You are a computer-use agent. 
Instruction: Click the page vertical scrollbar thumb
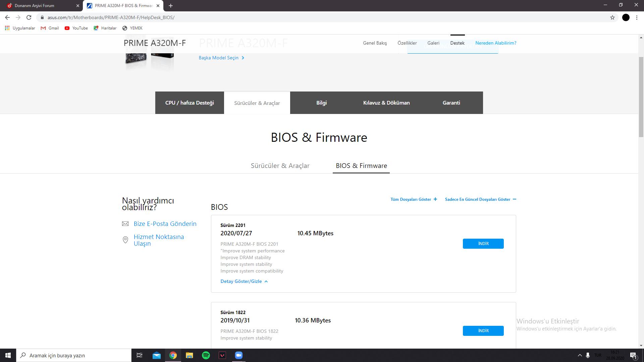tap(641, 97)
